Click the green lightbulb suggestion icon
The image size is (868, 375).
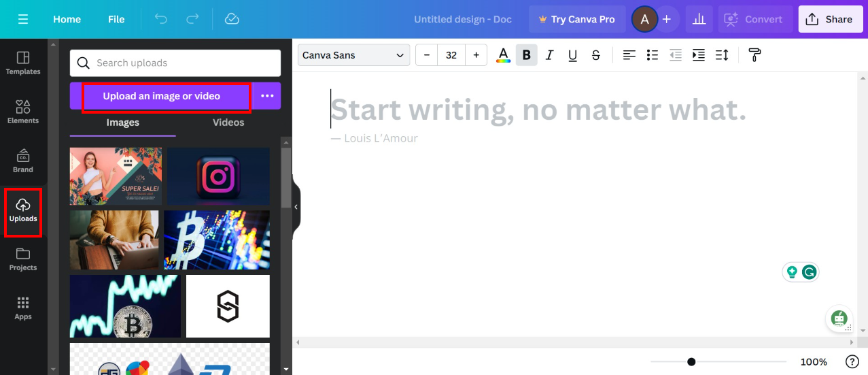pyautogui.click(x=792, y=272)
